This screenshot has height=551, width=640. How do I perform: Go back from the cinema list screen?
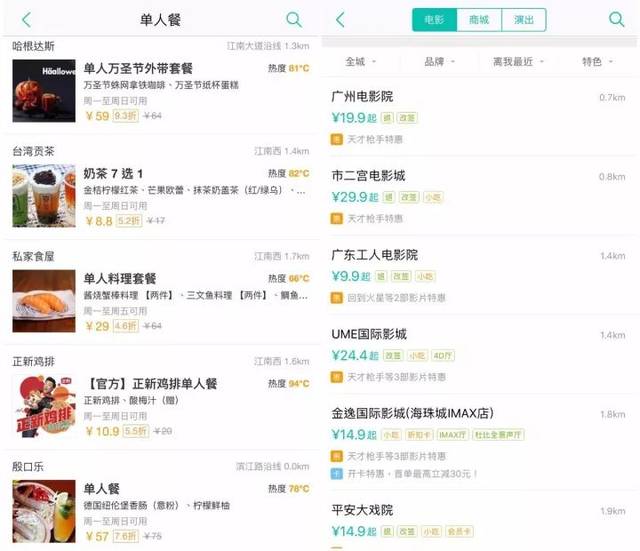340,20
